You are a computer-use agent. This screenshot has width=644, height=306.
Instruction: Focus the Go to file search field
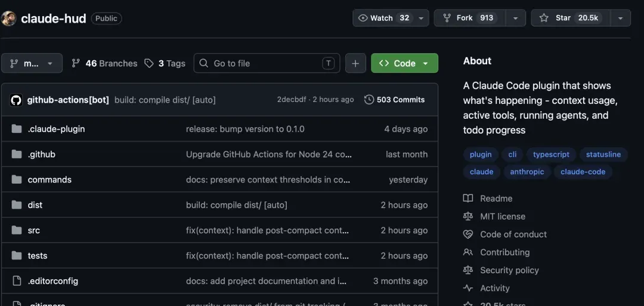(267, 63)
